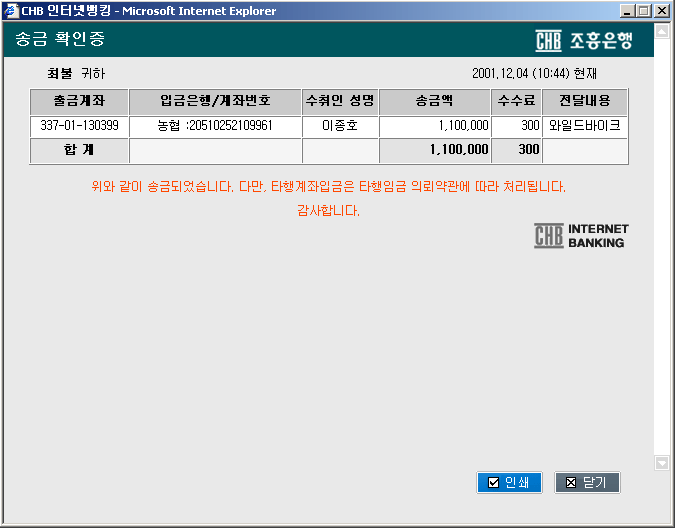Click the Internet Explorer icon in title bar
The width and height of the screenshot is (675, 528).
coord(11,11)
